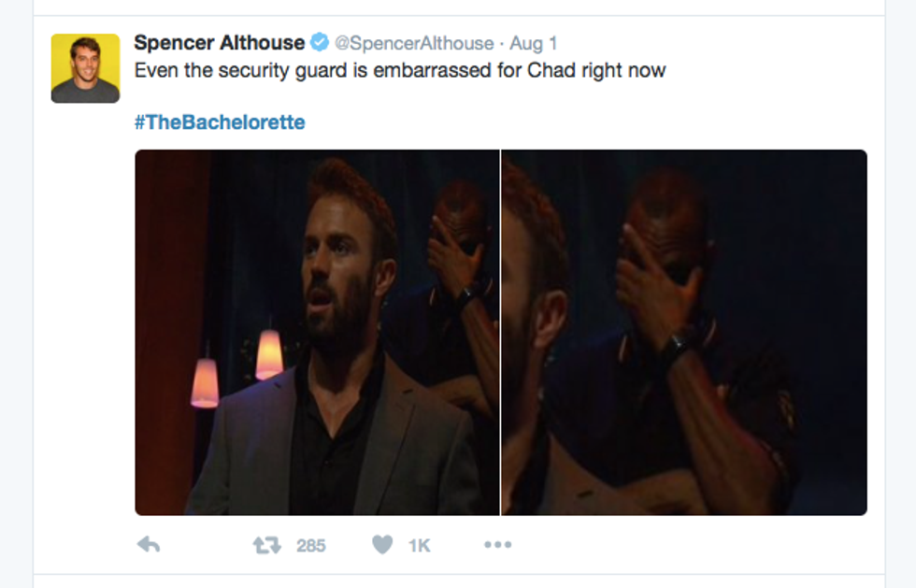
Task: Open the #TheBachelorette hashtag
Action: [x=220, y=122]
